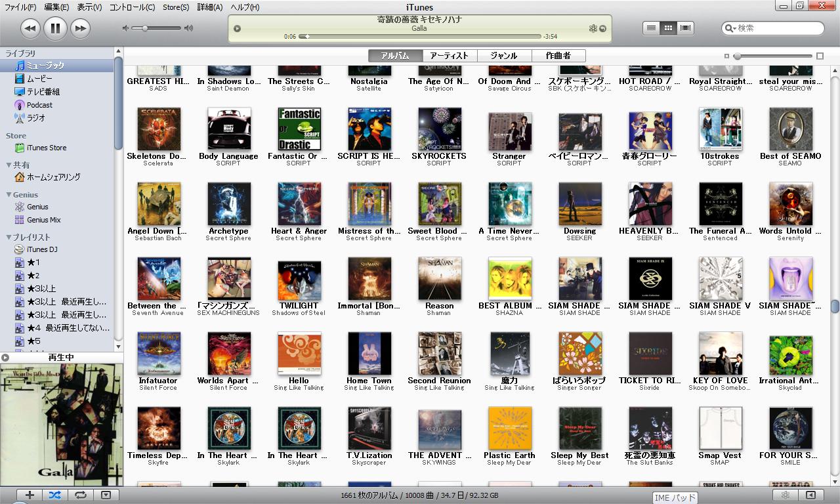Screen dimensions: 840x504
Task: Open the Best of SEAMO album cover
Action: coord(790,129)
